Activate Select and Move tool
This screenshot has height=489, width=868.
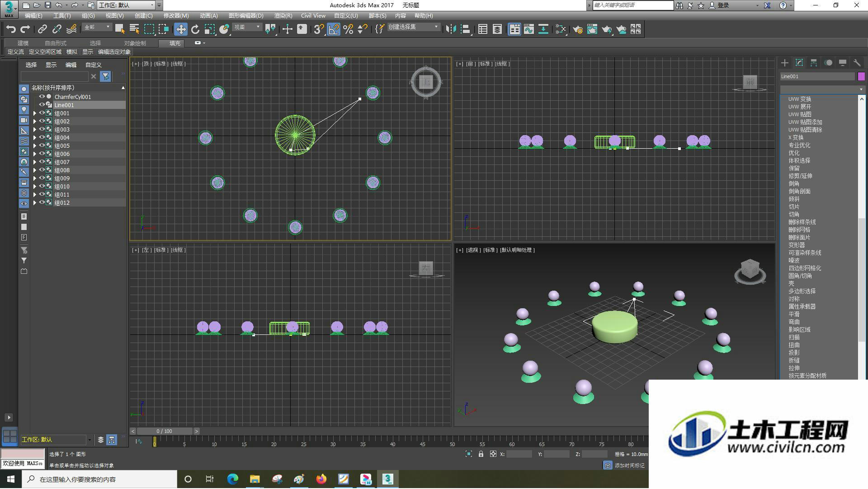pyautogui.click(x=181, y=29)
